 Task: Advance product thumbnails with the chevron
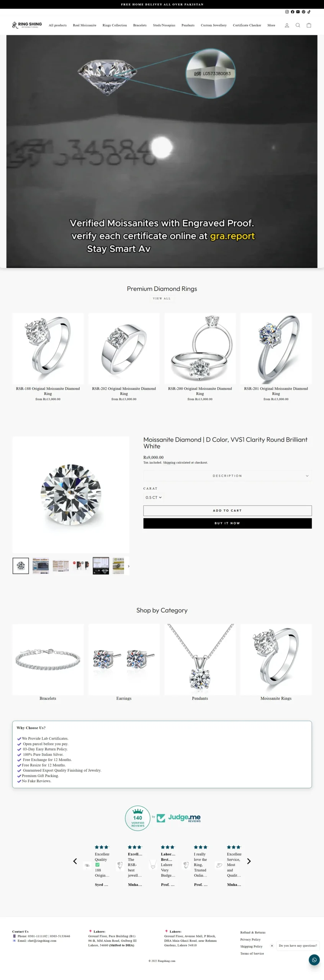coord(128,566)
